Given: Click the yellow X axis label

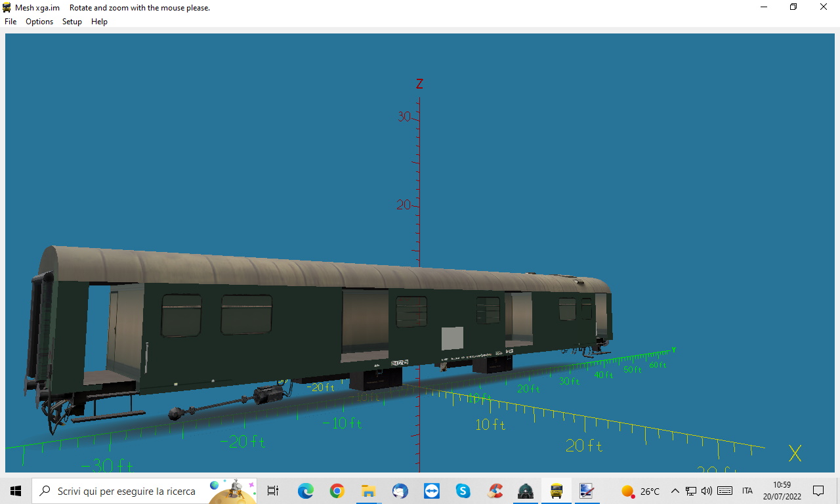Looking at the screenshot, I should (795, 453).
